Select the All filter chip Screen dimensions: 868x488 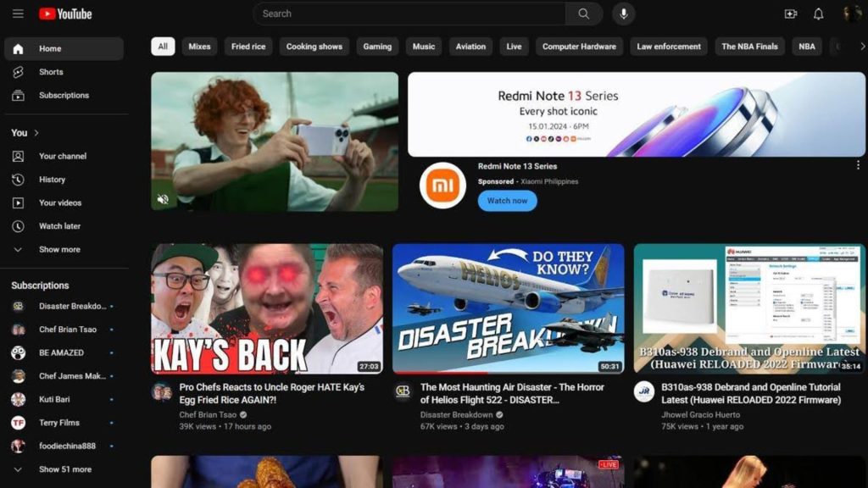pyautogui.click(x=163, y=47)
